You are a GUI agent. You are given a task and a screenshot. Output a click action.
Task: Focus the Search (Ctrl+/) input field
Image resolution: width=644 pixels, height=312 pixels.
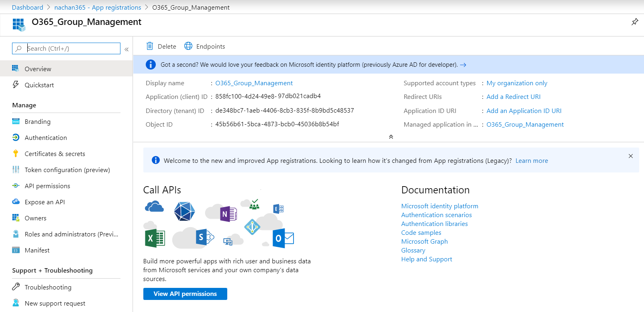[72, 49]
